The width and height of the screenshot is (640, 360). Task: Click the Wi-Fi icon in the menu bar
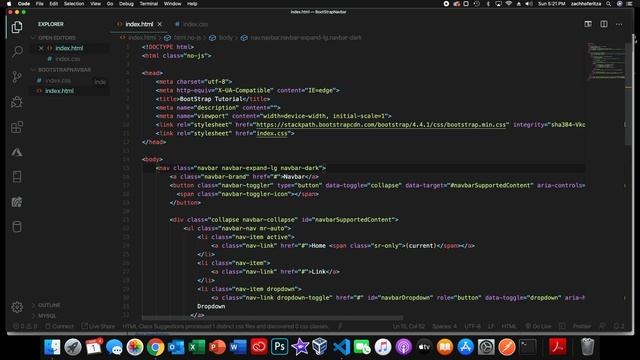[x=509, y=4]
